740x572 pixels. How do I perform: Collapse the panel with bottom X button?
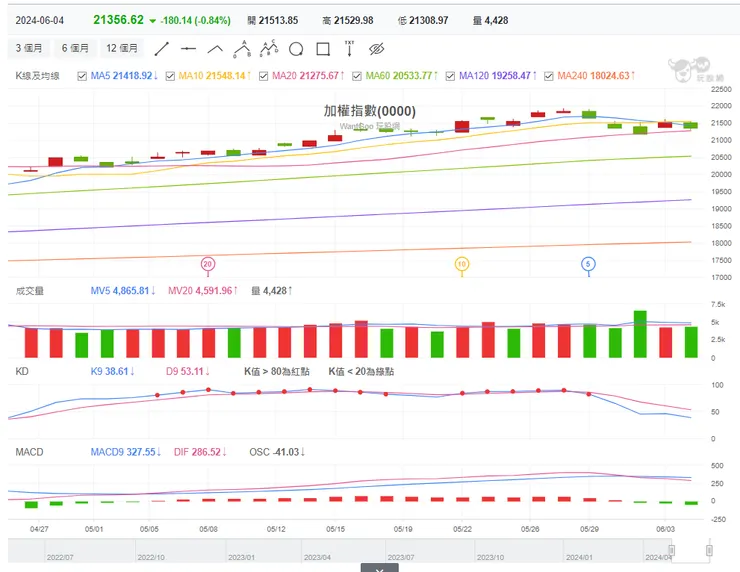pyautogui.click(x=379, y=568)
